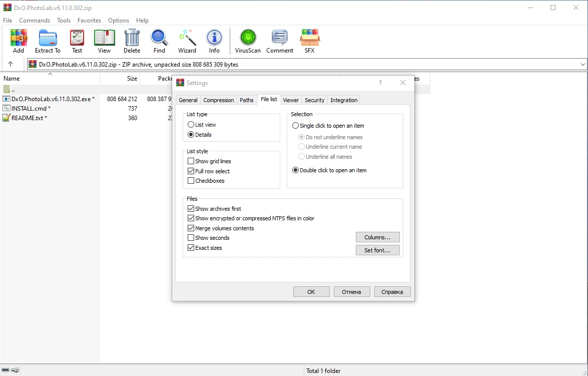Click the WinRAR icon in address bar
The height and width of the screenshot is (376, 588).
(x=33, y=64)
